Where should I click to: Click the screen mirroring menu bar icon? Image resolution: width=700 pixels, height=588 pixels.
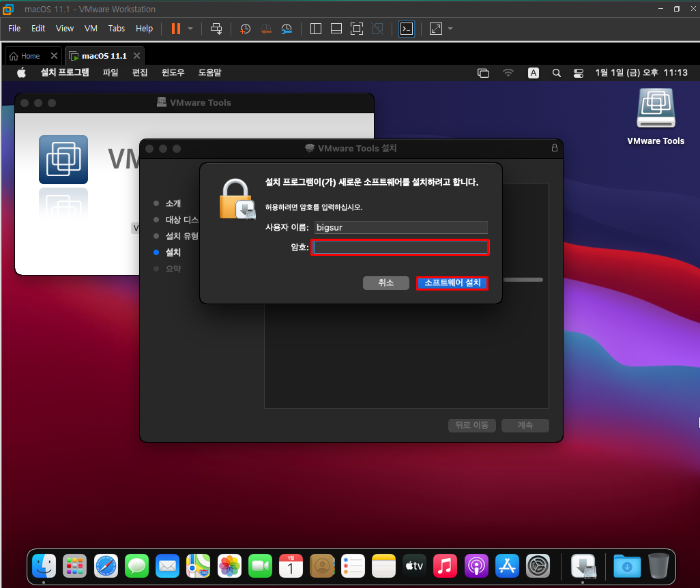[483, 73]
